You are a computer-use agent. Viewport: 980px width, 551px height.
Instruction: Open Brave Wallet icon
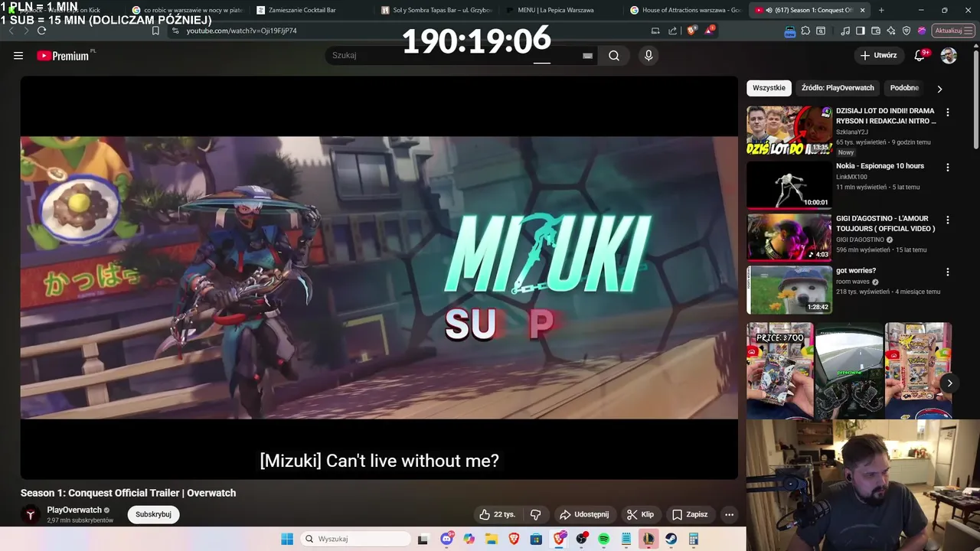click(876, 31)
